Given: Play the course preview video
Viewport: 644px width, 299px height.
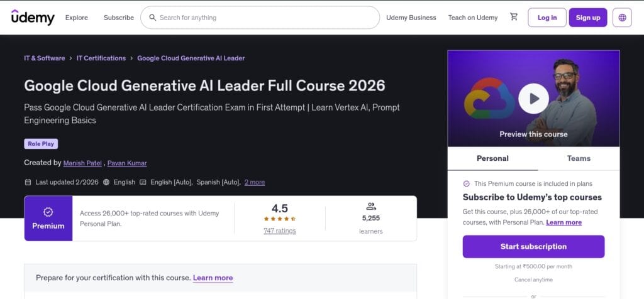Looking at the screenshot, I should pyautogui.click(x=533, y=99).
